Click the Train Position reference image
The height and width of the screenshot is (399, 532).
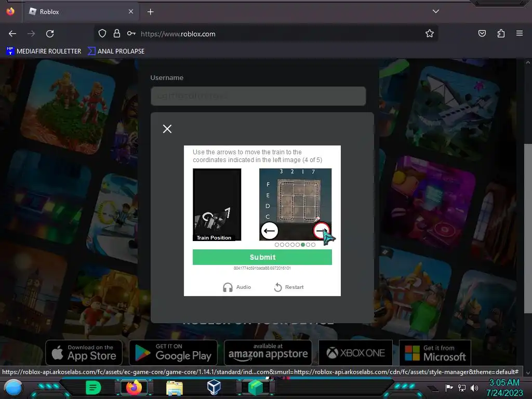(217, 205)
